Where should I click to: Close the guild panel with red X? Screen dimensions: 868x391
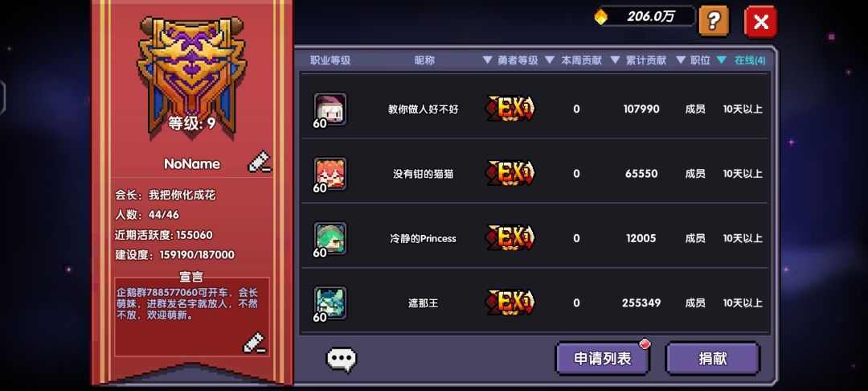click(760, 23)
